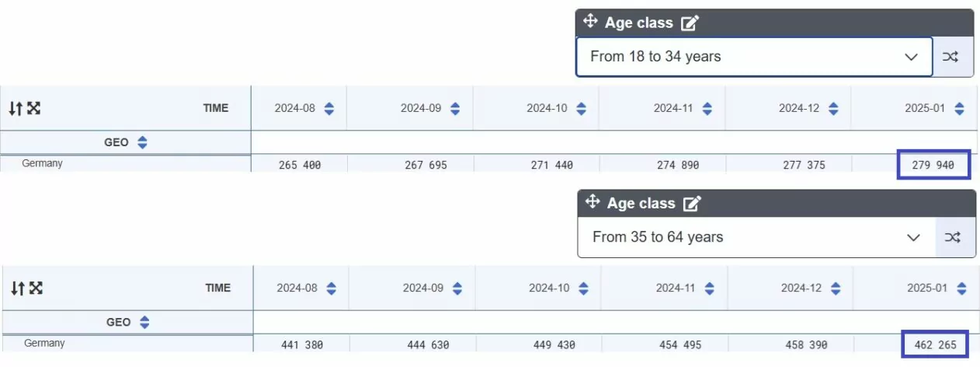Click the Germany row label in the upper table

point(42,163)
